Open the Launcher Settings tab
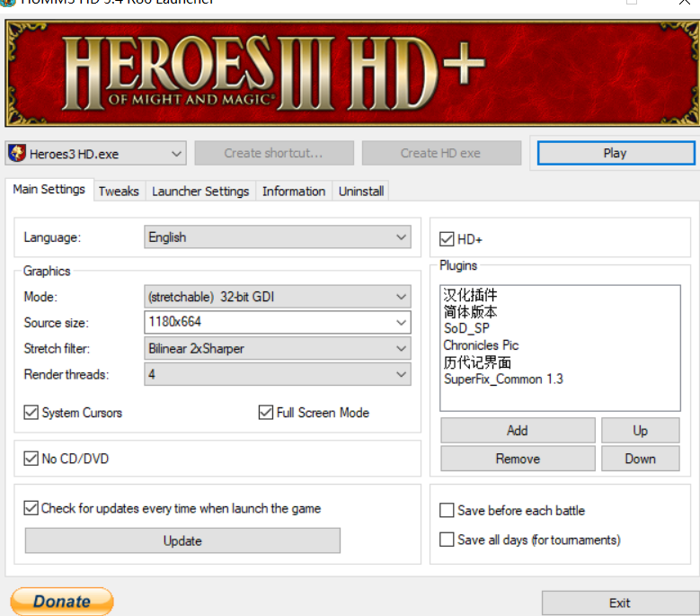The image size is (700, 616). click(x=200, y=192)
